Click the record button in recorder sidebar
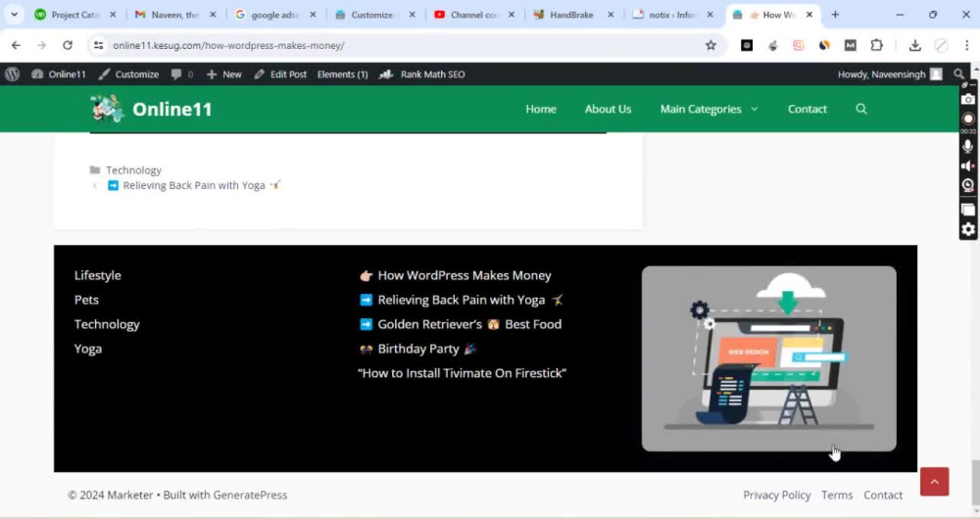This screenshot has height=519, width=980. tap(967, 118)
